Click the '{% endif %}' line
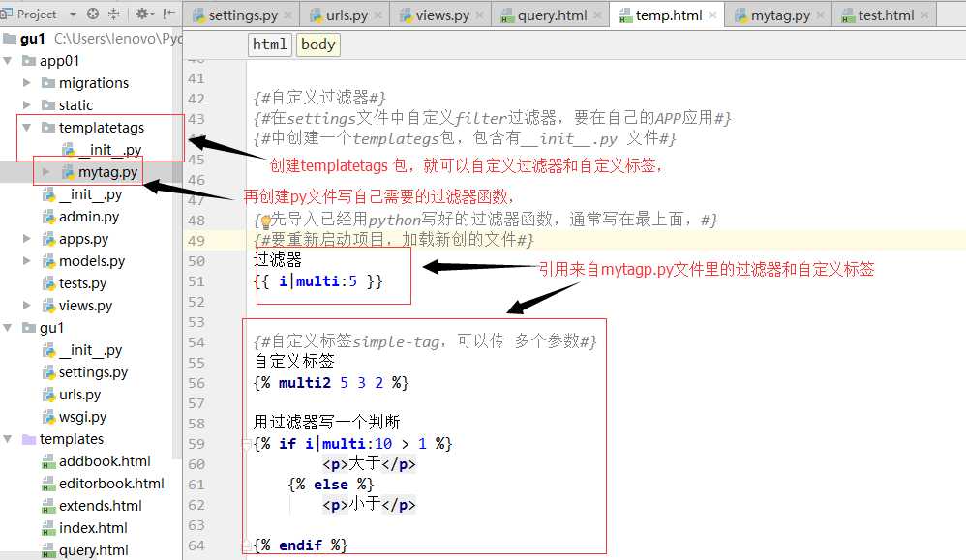Image resolution: width=966 pixels, height=560 pixels. (x=301, y=545)
